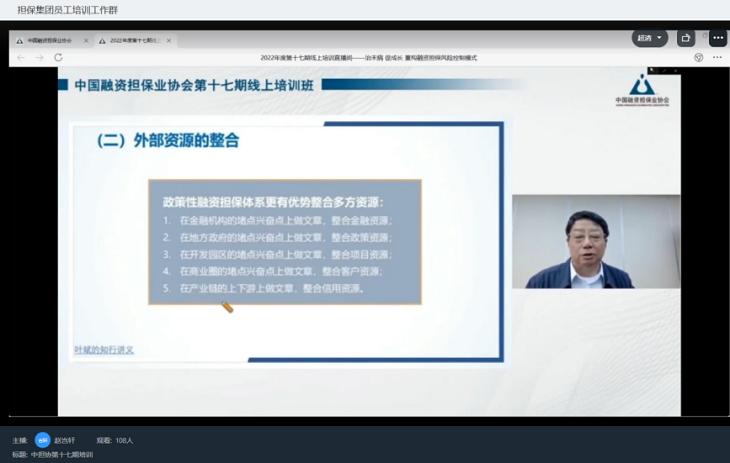The height and width of the screenshot is (463, 730).
Task: Select the 2022年度第十七期 browser tab
Action: (135, 41)
